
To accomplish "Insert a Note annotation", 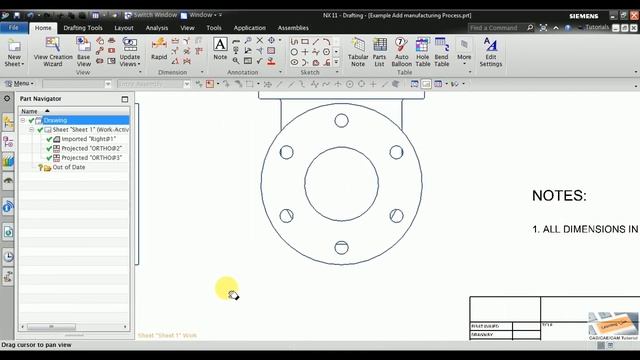I will point(220,49).
